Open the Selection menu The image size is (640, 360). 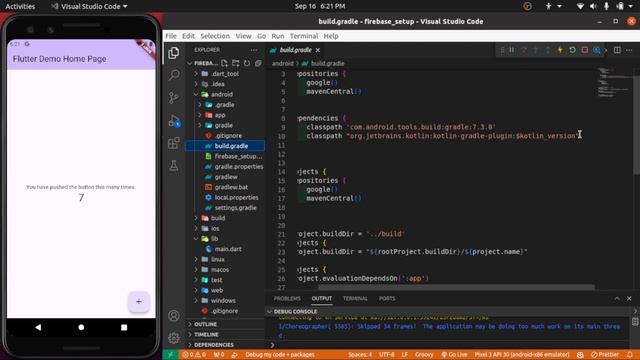click(215, 36)
